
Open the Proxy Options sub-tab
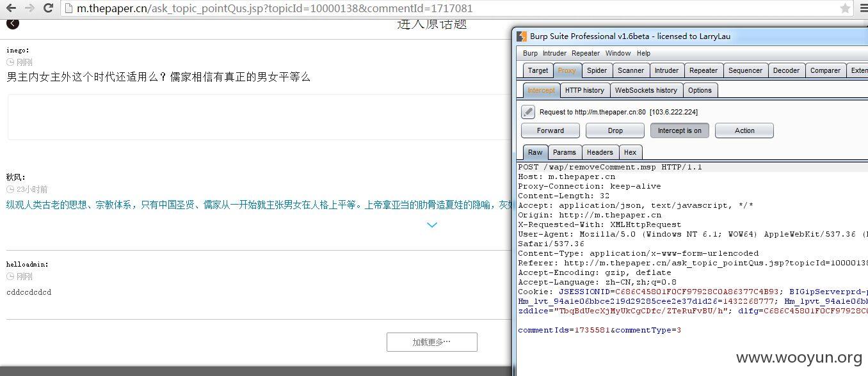pyautogui.click(x=700, y=90)
